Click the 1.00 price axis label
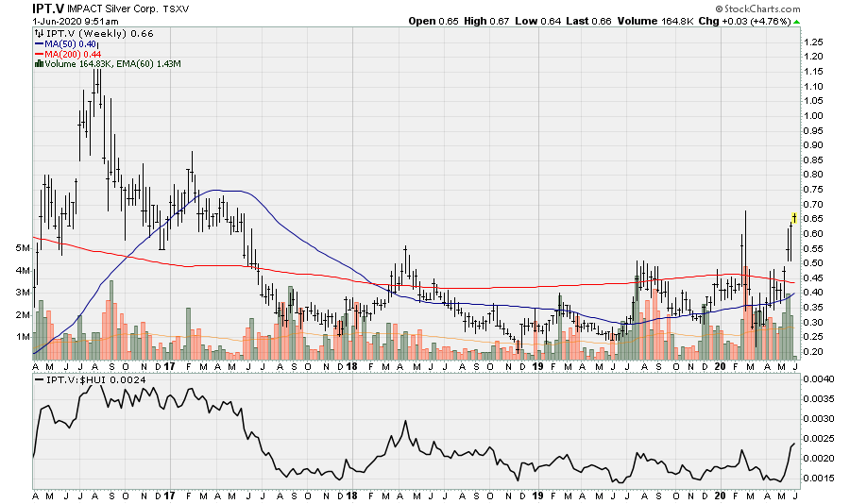850x504 pixels. click(814, 115)
